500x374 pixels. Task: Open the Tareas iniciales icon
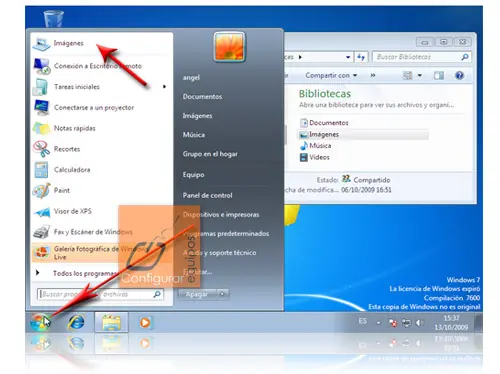coord(41,87)
